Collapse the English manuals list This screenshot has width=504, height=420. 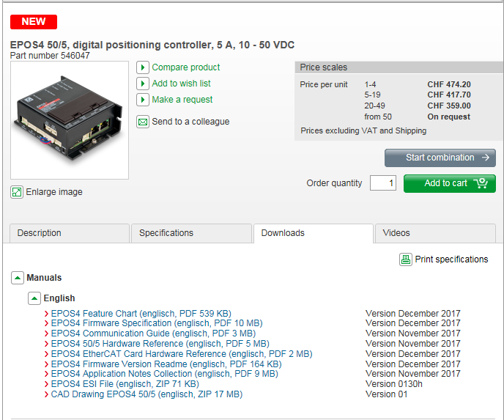click(34, 298)
